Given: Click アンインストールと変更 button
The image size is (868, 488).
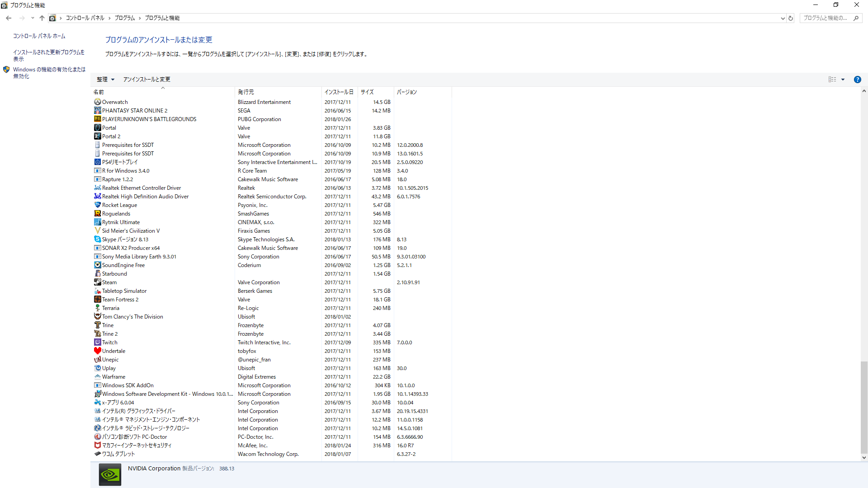Looking at the screenshot, I should click(146, 80).
